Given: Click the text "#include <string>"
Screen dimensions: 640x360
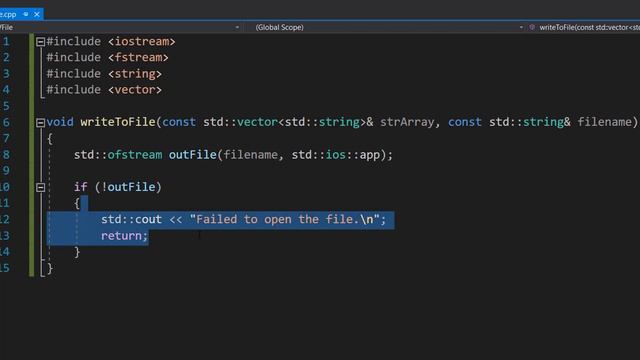Looking at the screenshot, I should click(104, 74).
